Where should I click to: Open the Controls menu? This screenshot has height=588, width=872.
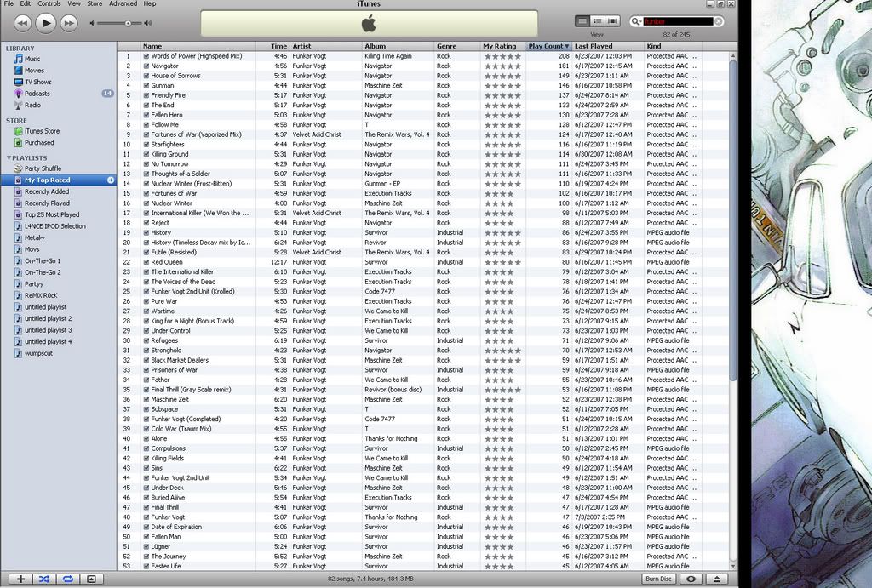pyautogui.click(x=49, y=3)
